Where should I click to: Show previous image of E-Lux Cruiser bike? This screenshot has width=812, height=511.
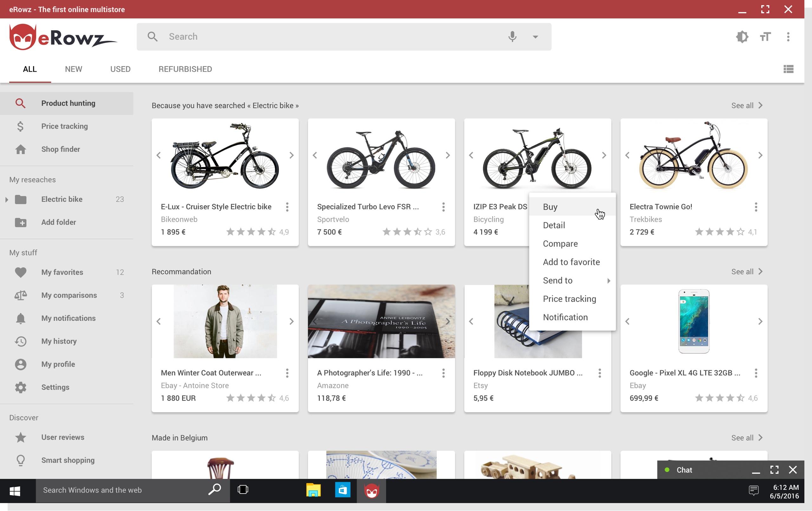pos(159,155)
